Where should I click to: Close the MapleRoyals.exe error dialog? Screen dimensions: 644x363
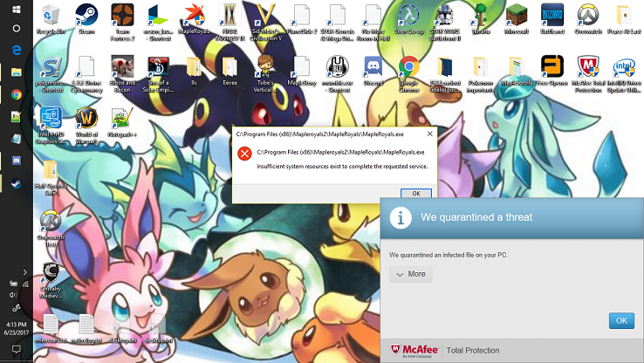pos(429,134)
